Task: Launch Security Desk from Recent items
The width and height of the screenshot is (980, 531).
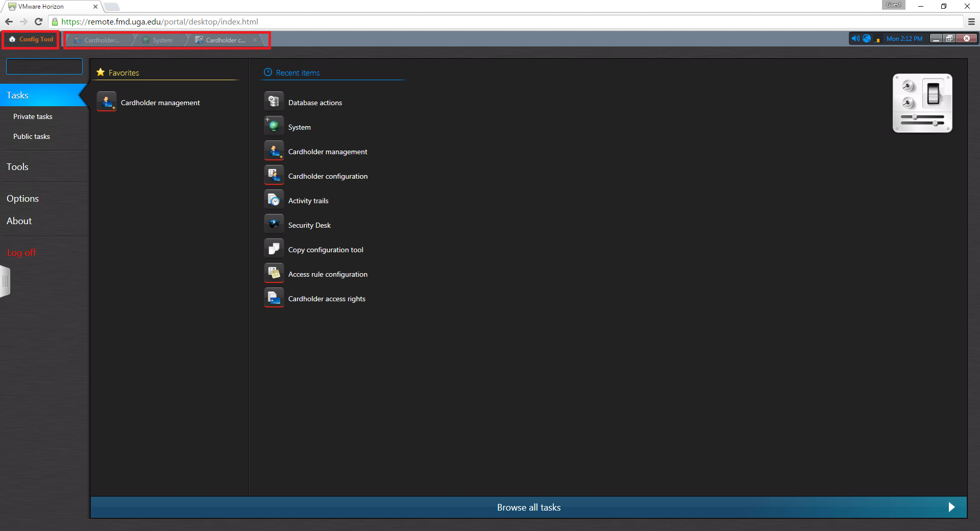Action: pyautogui.click(x=309, y=225)
